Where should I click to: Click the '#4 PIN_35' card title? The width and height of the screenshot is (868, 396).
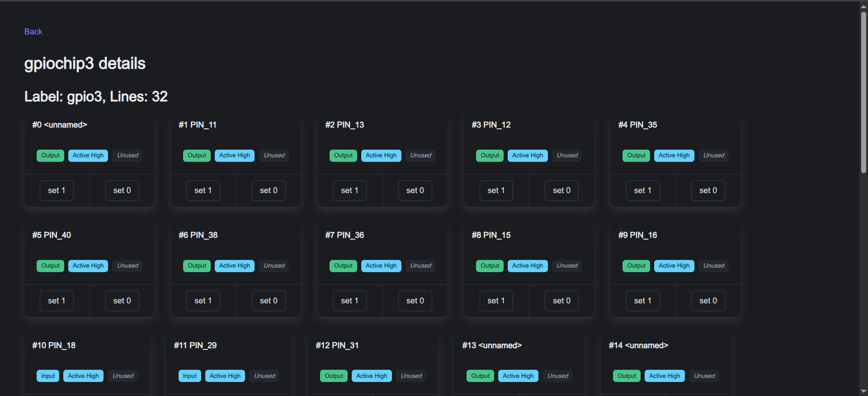point(637,125)
